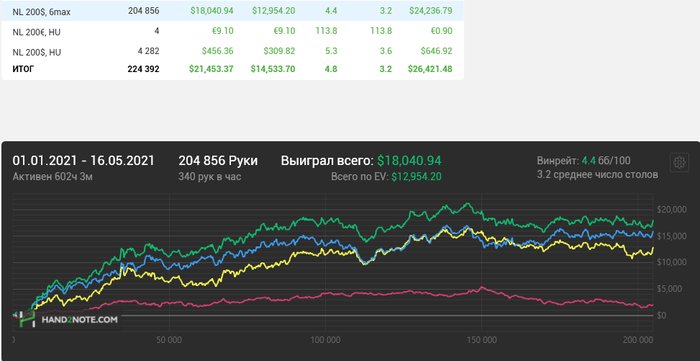The image size is (700, 361).
Task: Click the Всего по EV $12,954.20 value
Action: (417, 177)
